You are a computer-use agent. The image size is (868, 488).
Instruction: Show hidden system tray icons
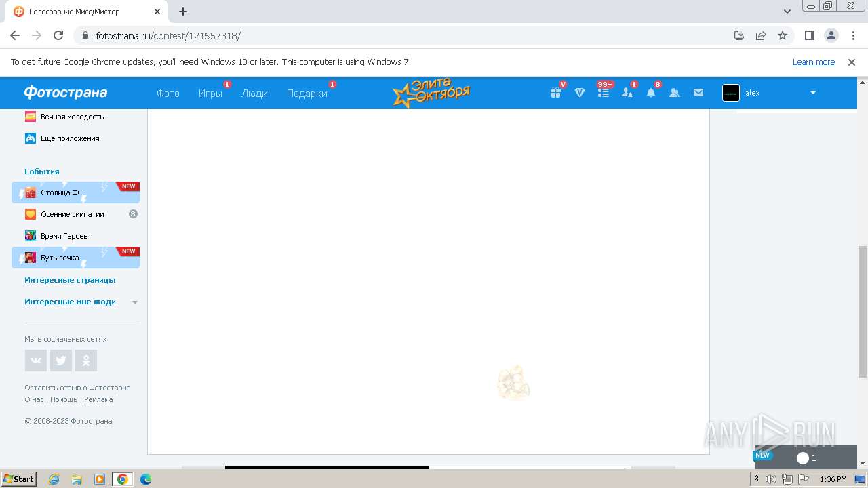coord(756,479)
